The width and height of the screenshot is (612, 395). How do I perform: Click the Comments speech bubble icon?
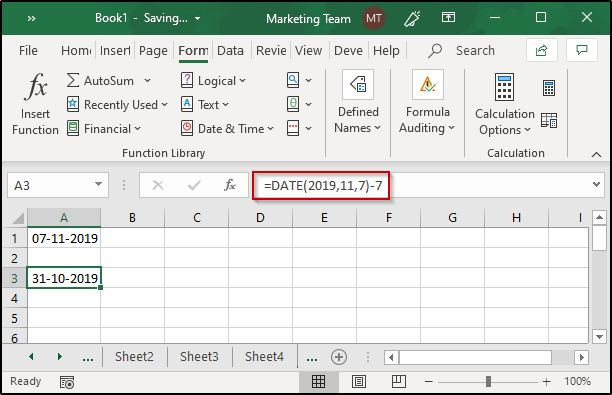pyautogui.click(x=582, y=50)
